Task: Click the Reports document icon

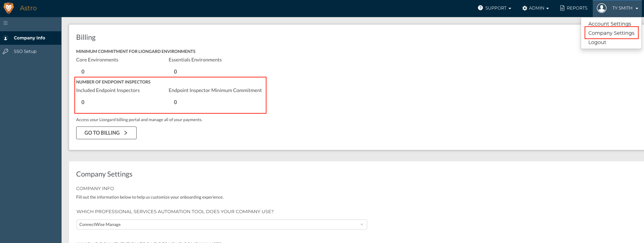Action: (563, 8)
